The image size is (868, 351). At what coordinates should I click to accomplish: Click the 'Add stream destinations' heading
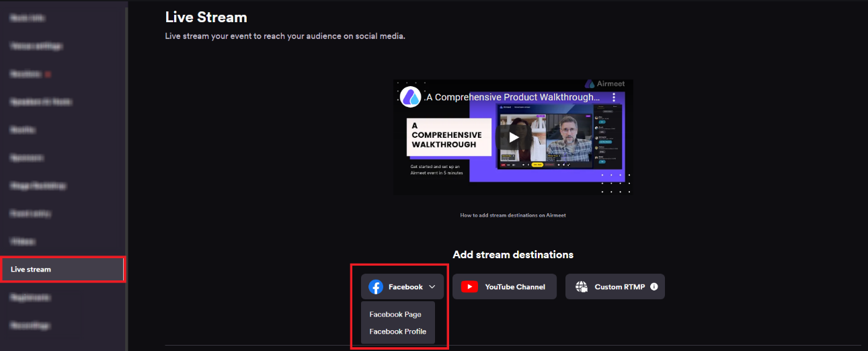click(x=513, y=255)
